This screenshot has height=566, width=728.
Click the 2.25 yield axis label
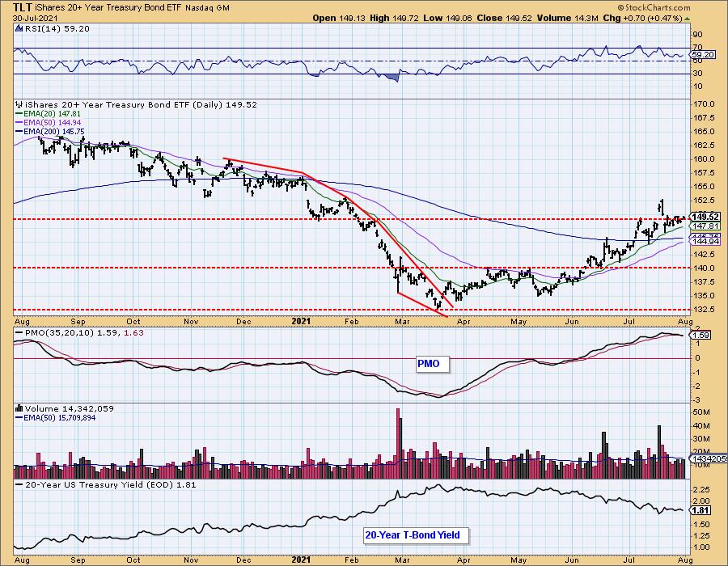(x=702, y=490)
